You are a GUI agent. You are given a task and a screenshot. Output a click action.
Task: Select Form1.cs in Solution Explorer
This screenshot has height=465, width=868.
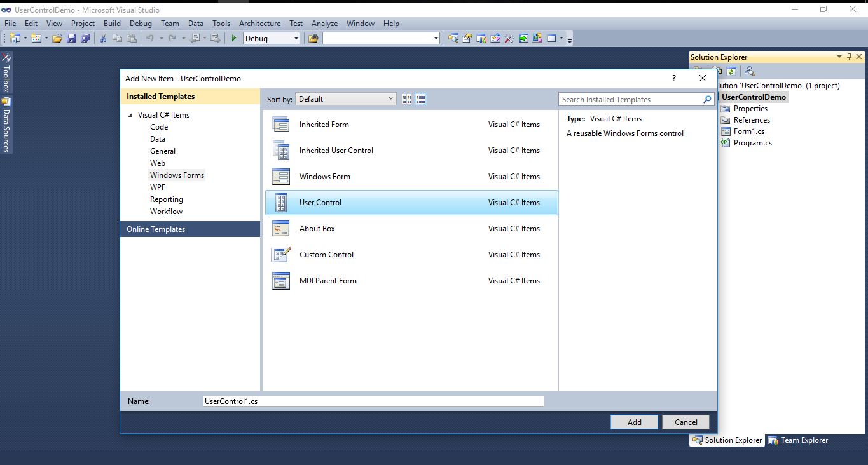click(748, 131)
